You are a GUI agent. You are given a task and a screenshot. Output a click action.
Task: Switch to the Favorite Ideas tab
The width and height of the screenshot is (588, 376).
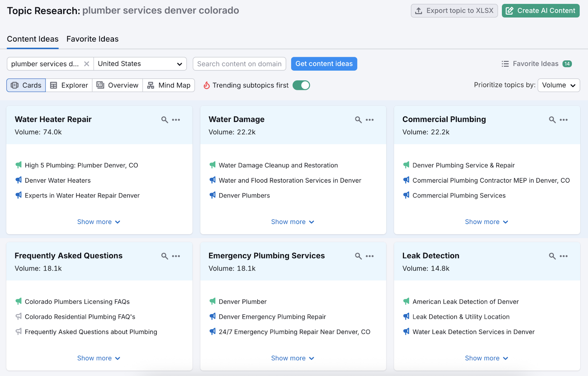tap(92, 39)
